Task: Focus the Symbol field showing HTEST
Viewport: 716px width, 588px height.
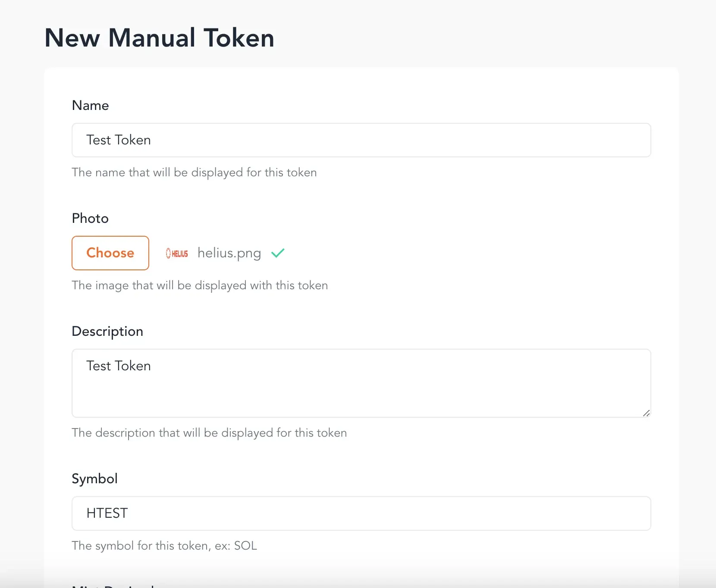Action: point(361,513)
